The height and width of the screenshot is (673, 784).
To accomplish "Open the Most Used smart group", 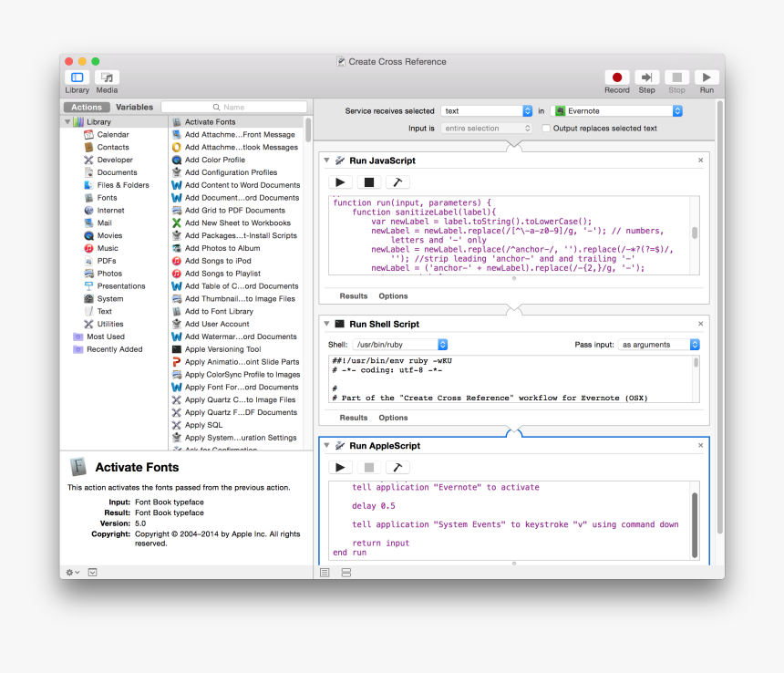I will (x=106, y=336).
